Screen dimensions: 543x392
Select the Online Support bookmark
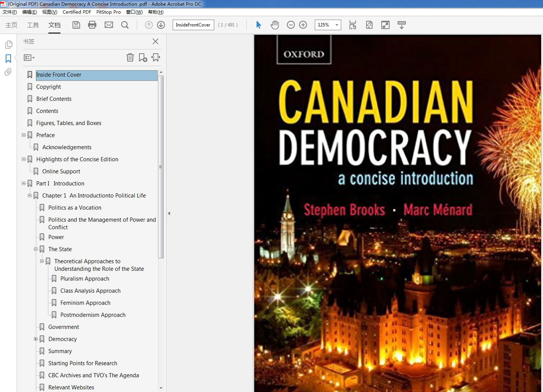point(61,171)
